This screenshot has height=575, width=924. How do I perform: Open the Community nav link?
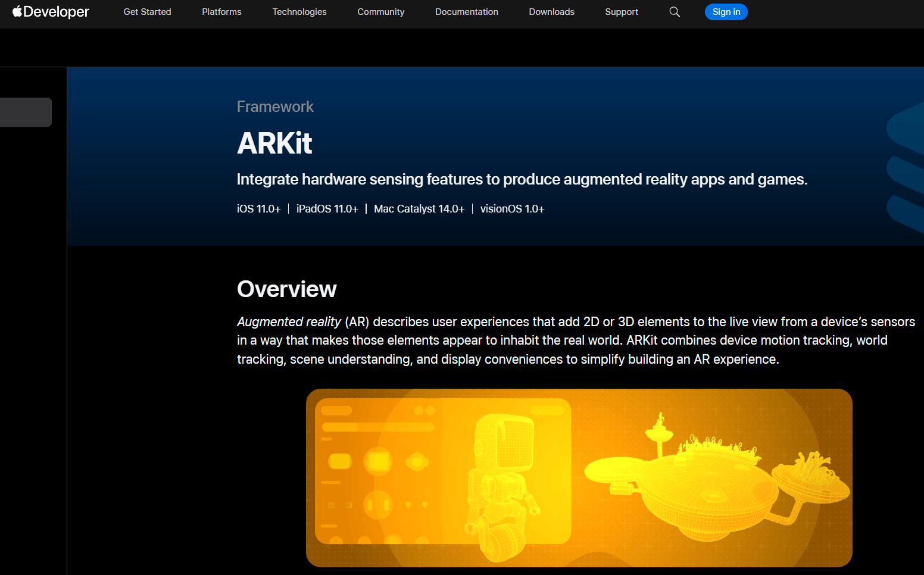[x=380, y=12]
